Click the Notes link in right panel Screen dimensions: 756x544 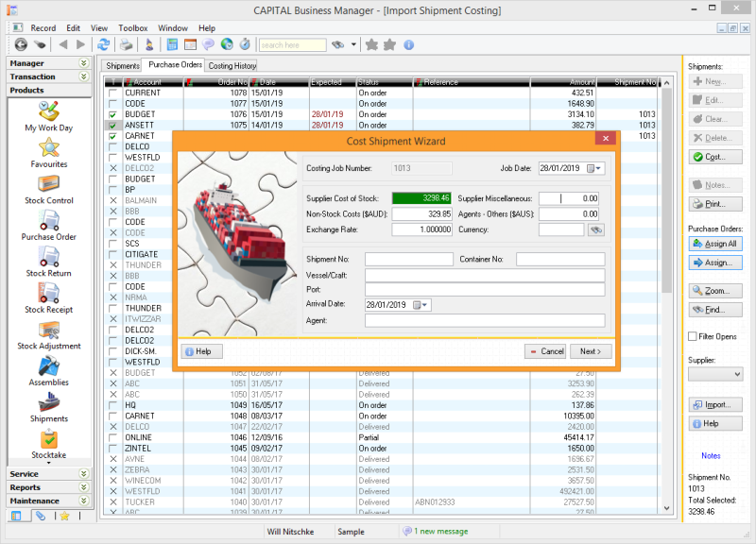point(711,455)
